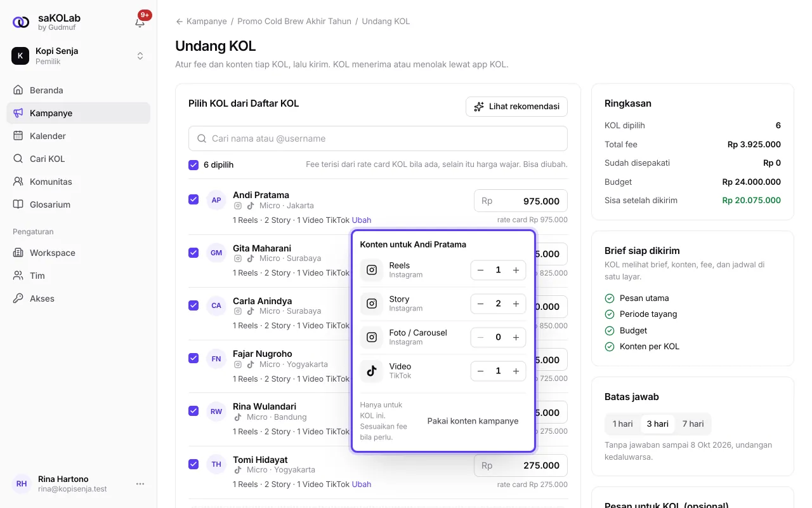Click the Workspace building icon
The height and width of the screenshot is (508, 812).
click(x=18, y=253)
